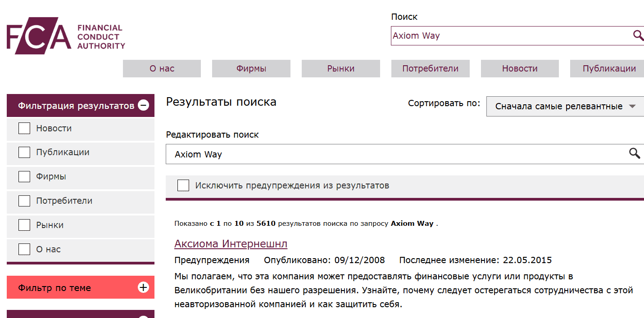Expand the partially visible maroon filter panel
644x318 pixels.
pyautogui.click(x=144, y=316)
